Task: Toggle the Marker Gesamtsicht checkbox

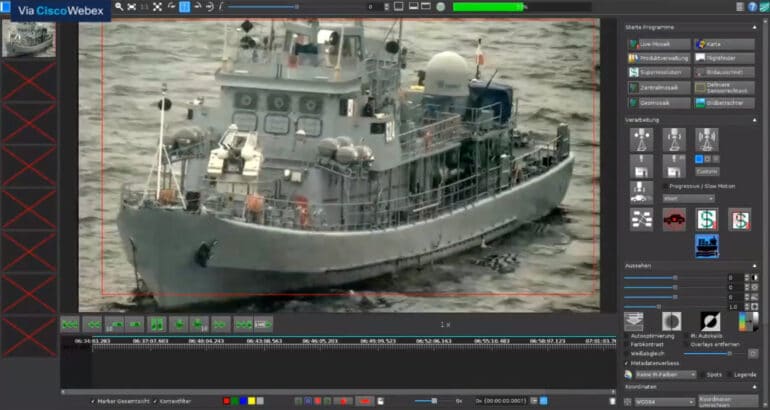Action: (x=93, y=400)
